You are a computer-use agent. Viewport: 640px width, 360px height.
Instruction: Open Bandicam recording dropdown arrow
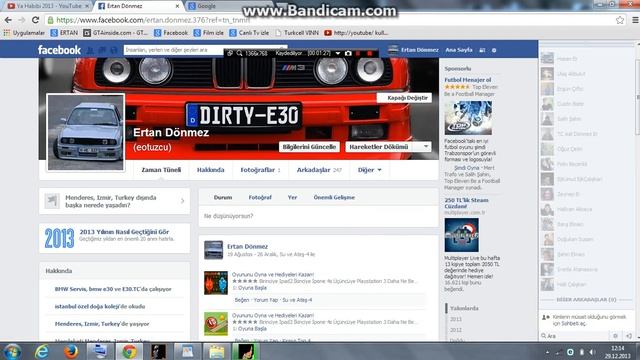338,53
